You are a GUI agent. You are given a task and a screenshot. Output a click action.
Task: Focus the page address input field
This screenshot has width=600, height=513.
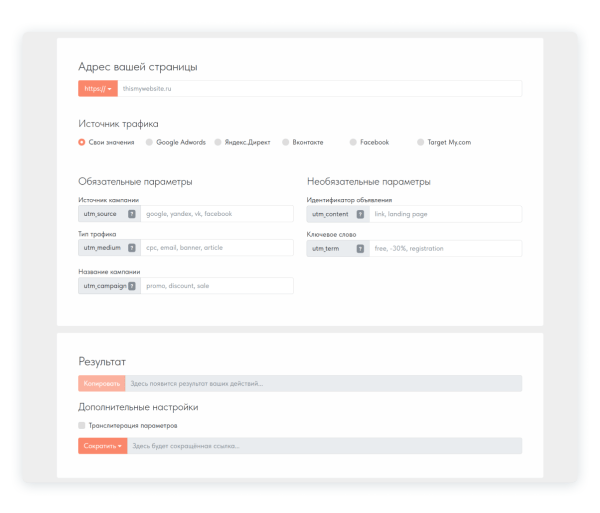click(x=320, y=88)
